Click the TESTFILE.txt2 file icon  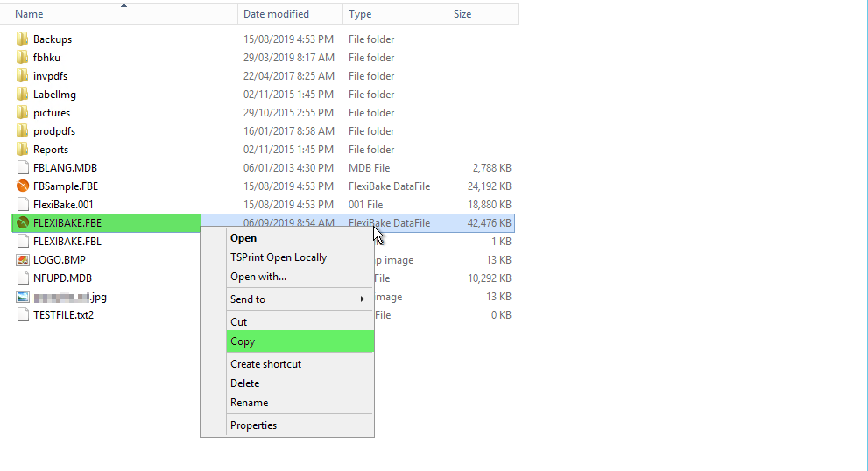[23, 314]
